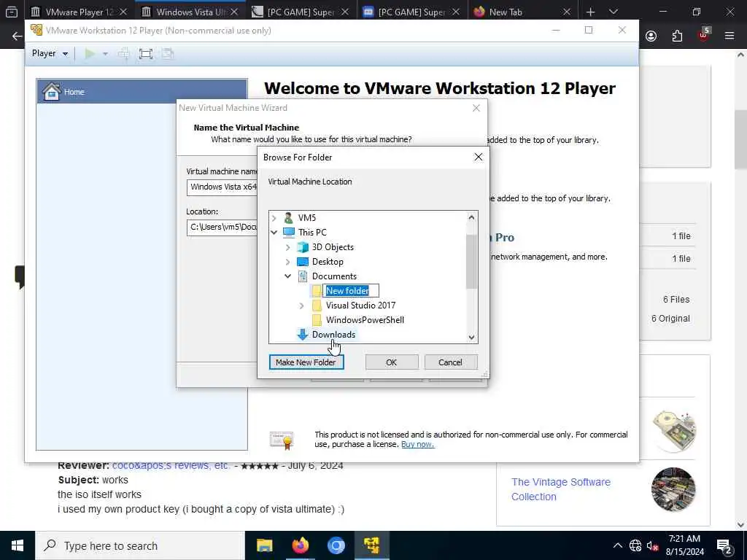The height and width of the screenshot is (560, 747).
Task: Close the Browse For Folder dialog
Action: pos(479,157)
